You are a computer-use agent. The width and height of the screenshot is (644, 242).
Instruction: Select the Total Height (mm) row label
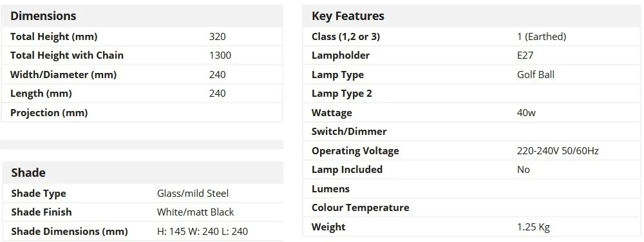click(54, 37)
